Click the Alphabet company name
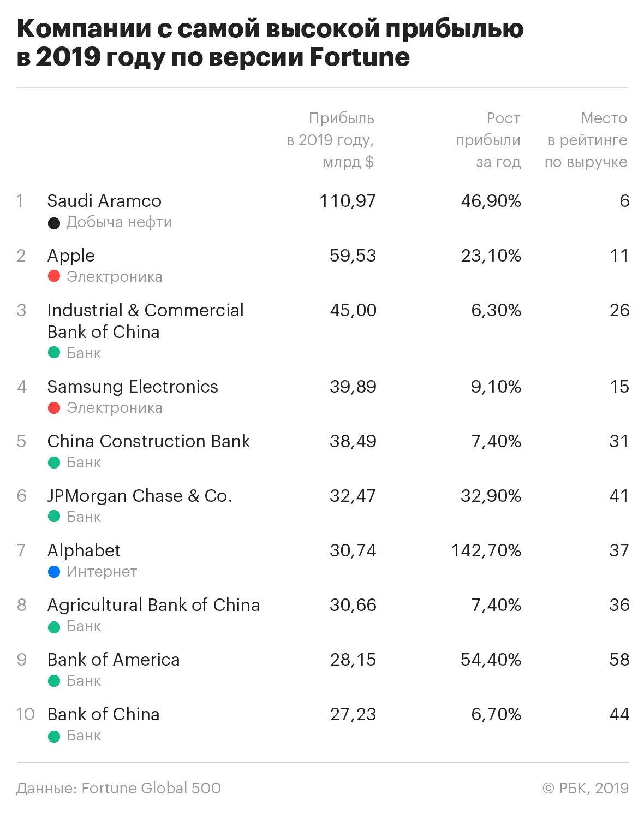 coord(84,550)
